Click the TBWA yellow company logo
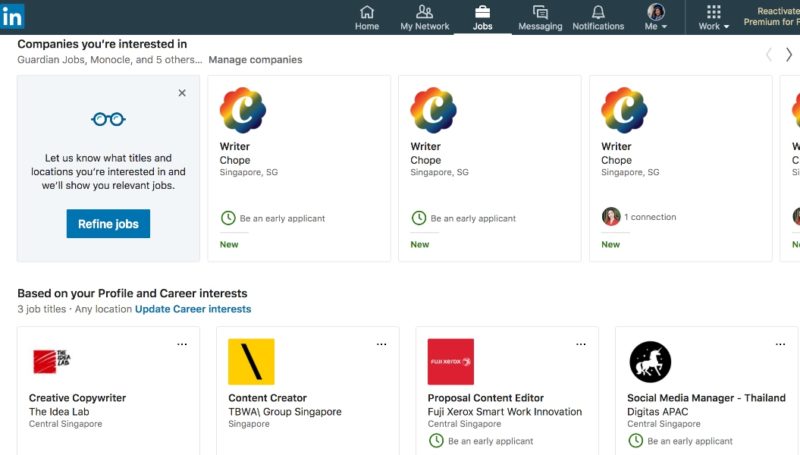 point(251,361)
